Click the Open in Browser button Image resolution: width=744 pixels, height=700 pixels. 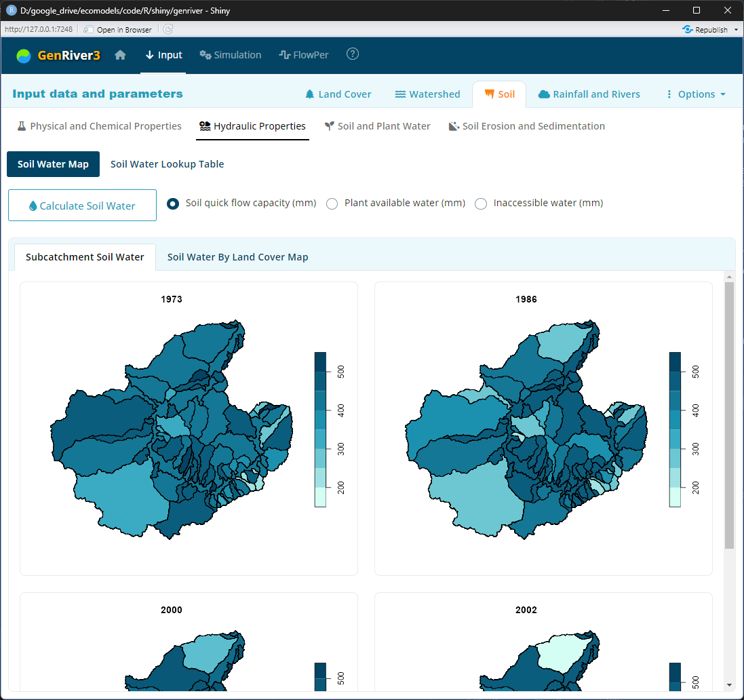tap(118, 29)
